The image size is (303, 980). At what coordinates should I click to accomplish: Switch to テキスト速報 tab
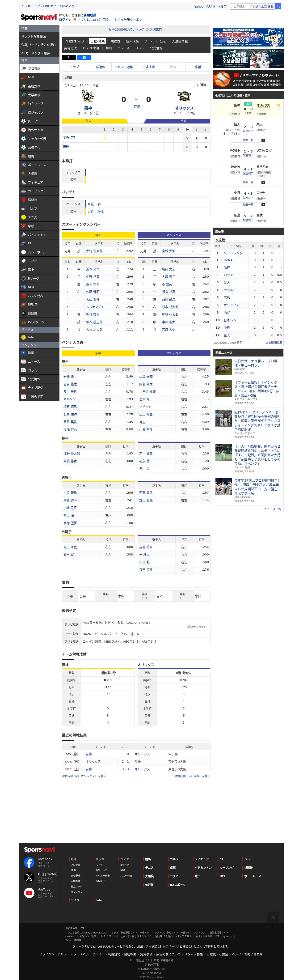tap(124, 67)
